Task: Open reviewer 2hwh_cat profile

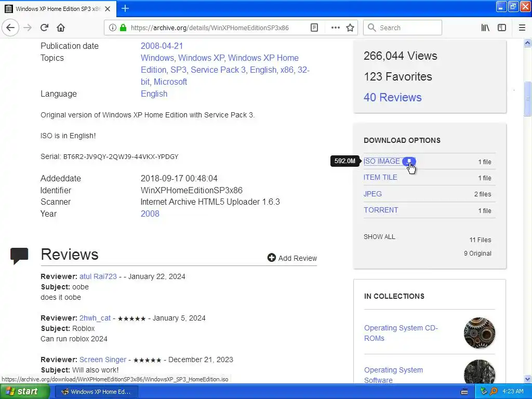Action: tap(95, 318)
